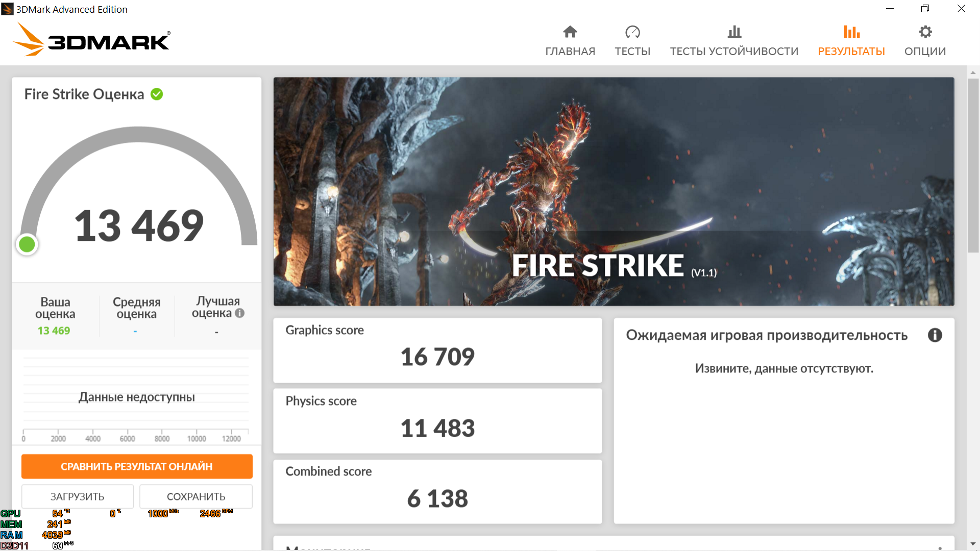Screen dimensions: 980x551
Task: Switch to the ТЕСТЫ УСТОЙЧИВОСТИ tab label
Action: (734, 52)
